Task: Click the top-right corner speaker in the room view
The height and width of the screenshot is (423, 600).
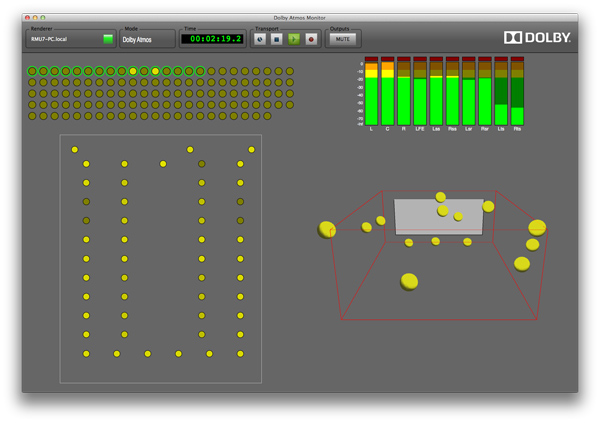Action: click(251, 149)
